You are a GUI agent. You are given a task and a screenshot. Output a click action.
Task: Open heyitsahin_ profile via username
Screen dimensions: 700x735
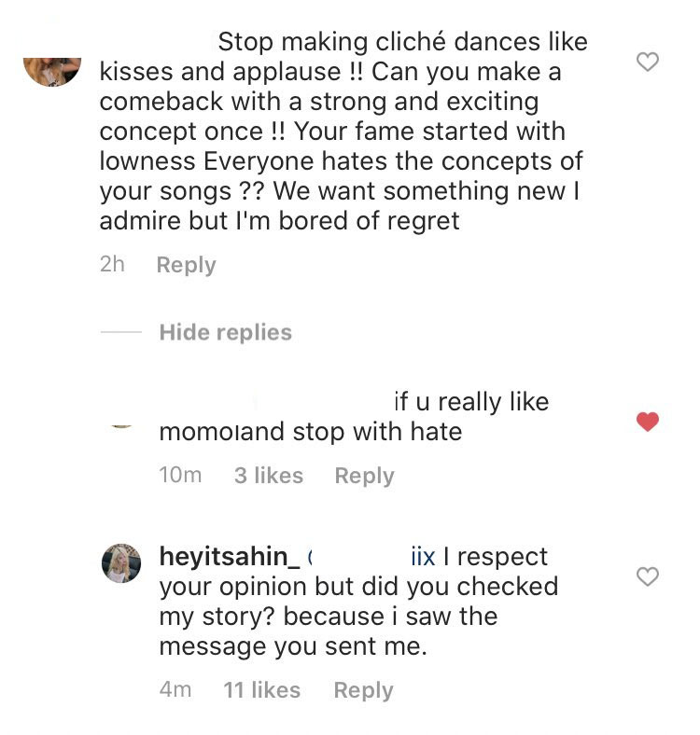(x=230, y=557)
